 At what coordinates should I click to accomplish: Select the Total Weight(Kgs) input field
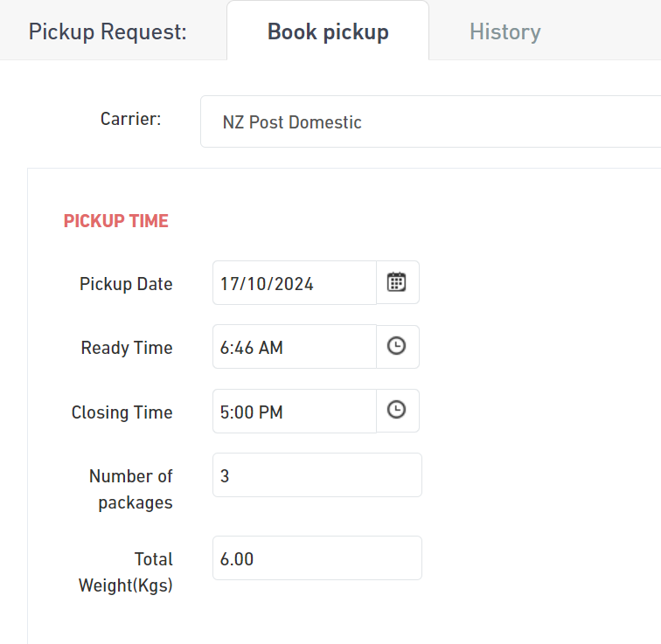[x=317, y=558]
